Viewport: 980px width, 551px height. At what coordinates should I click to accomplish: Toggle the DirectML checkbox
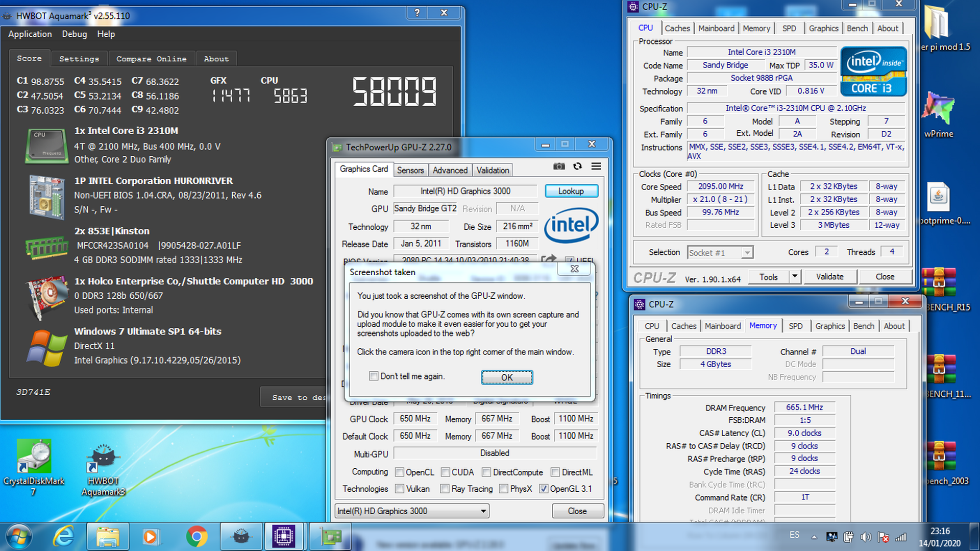point(555,472)
